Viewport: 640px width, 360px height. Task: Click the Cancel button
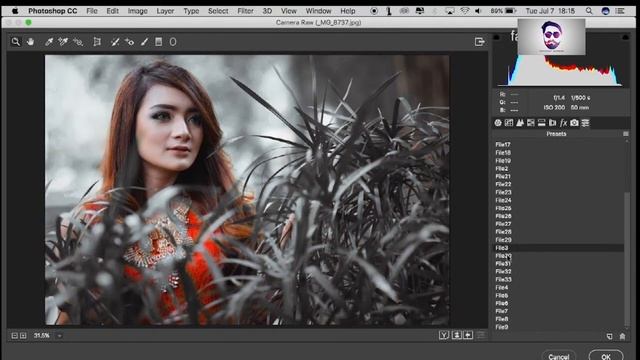pos(559,356)
